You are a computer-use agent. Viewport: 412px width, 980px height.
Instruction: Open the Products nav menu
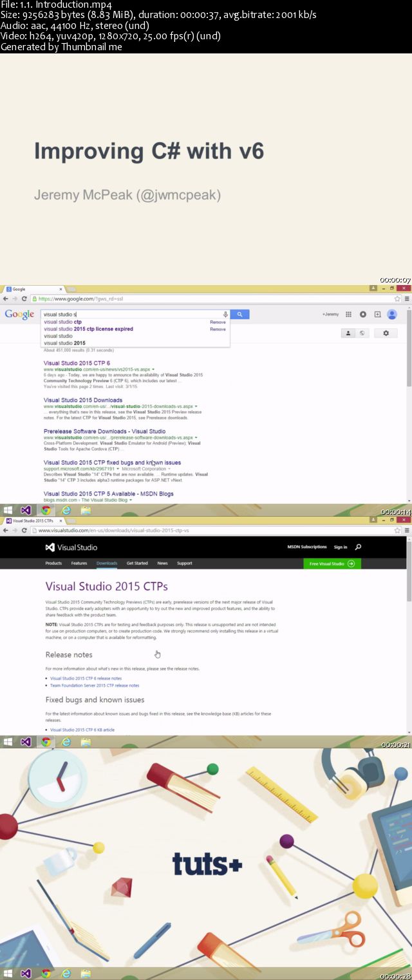[53, 563]
